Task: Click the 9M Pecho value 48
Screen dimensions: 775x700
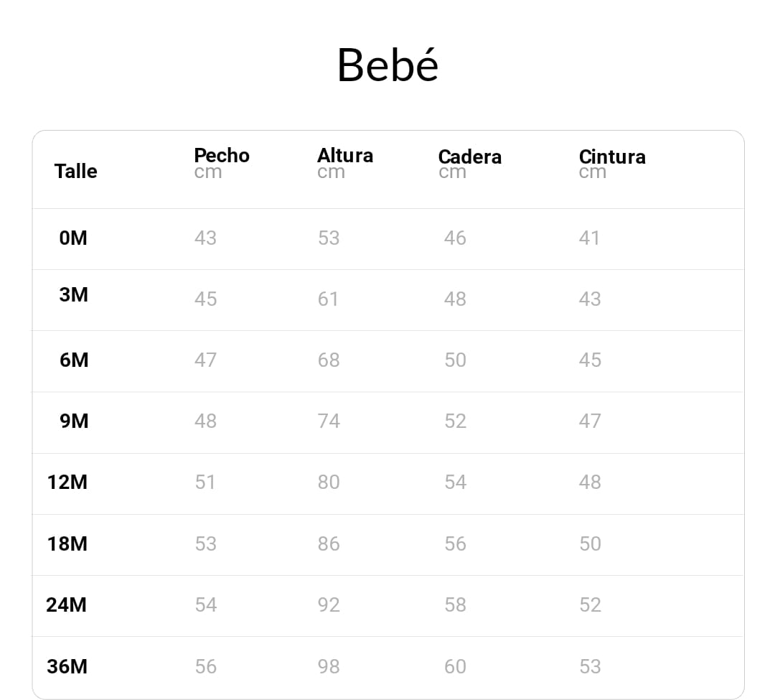Action: coord(205,421)
